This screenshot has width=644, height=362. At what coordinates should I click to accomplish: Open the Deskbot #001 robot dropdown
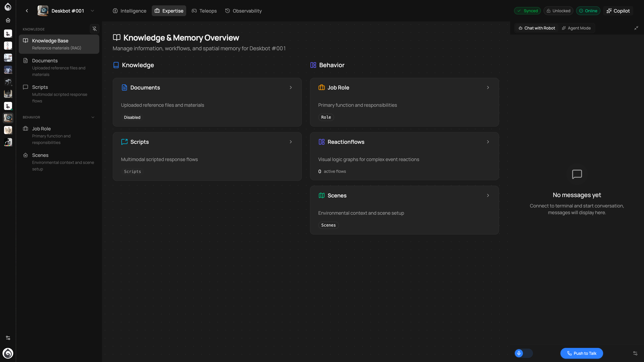(x=92, y=11)
